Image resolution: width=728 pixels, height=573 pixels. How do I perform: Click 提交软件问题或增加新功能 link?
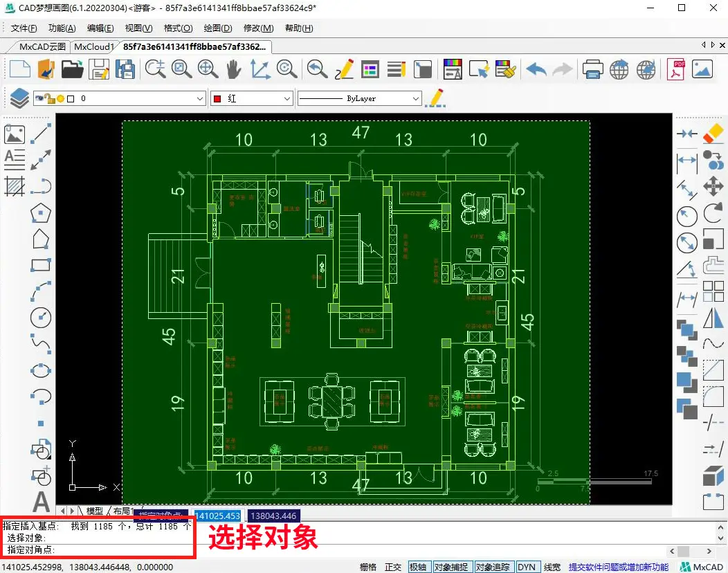(619, 567)
